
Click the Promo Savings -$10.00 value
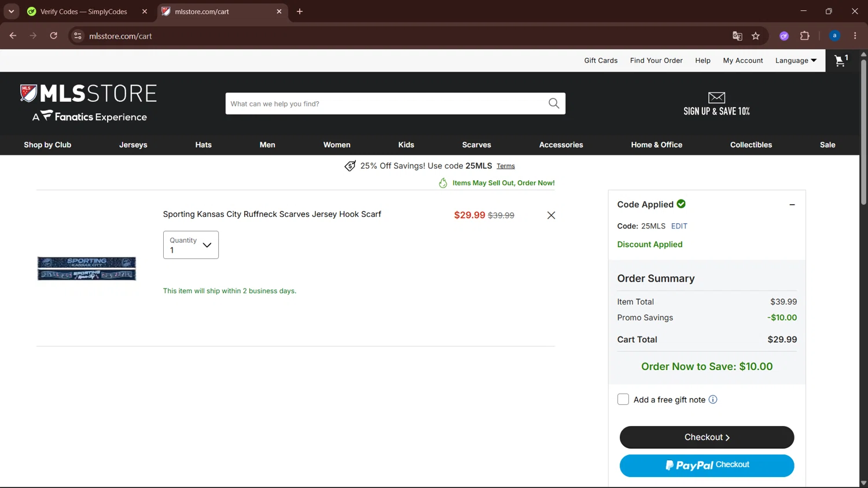tap(782, 317)
